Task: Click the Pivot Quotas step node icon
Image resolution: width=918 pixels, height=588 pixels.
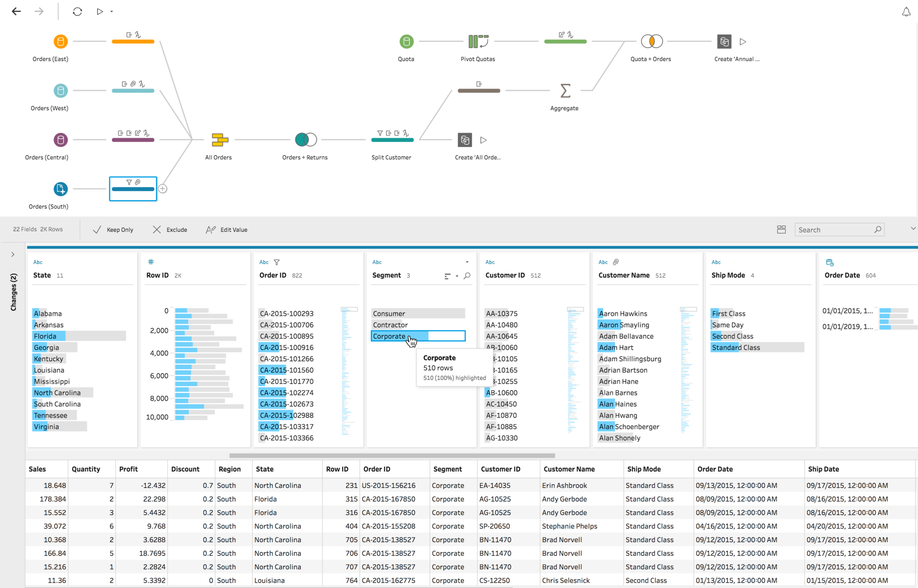Action: (x=477, y=41)
